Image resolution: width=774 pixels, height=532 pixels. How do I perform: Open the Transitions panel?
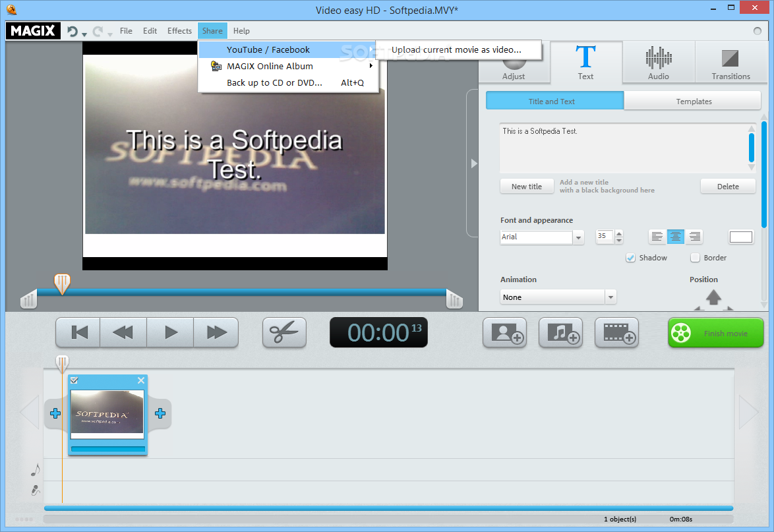click(730, 62)
